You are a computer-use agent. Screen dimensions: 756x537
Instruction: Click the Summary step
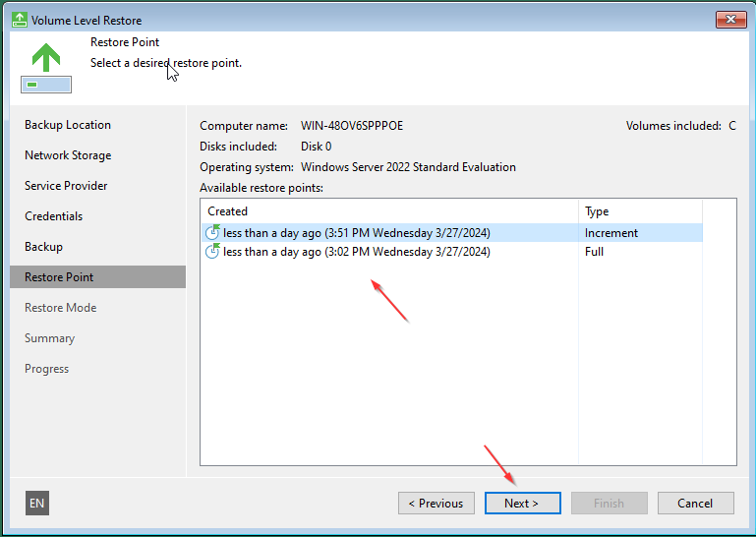tap(50, 337)
